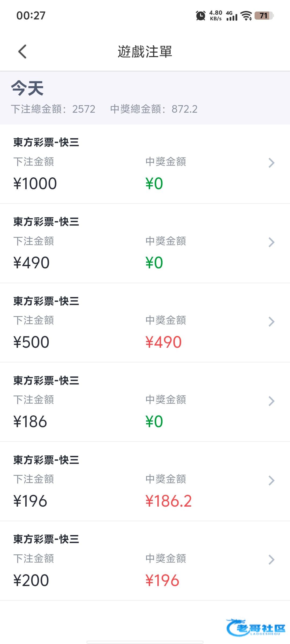Tap the 今天 date header

(27, 88)
